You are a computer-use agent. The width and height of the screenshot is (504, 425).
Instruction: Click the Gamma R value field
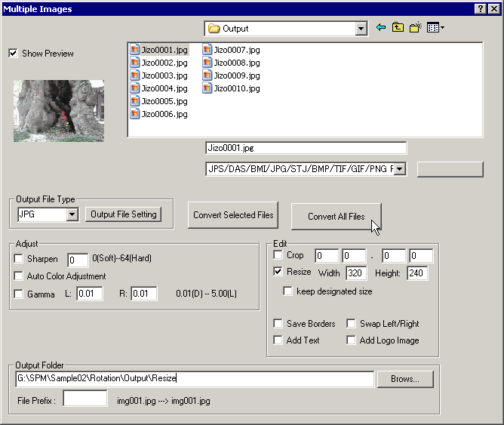(144, 294)
